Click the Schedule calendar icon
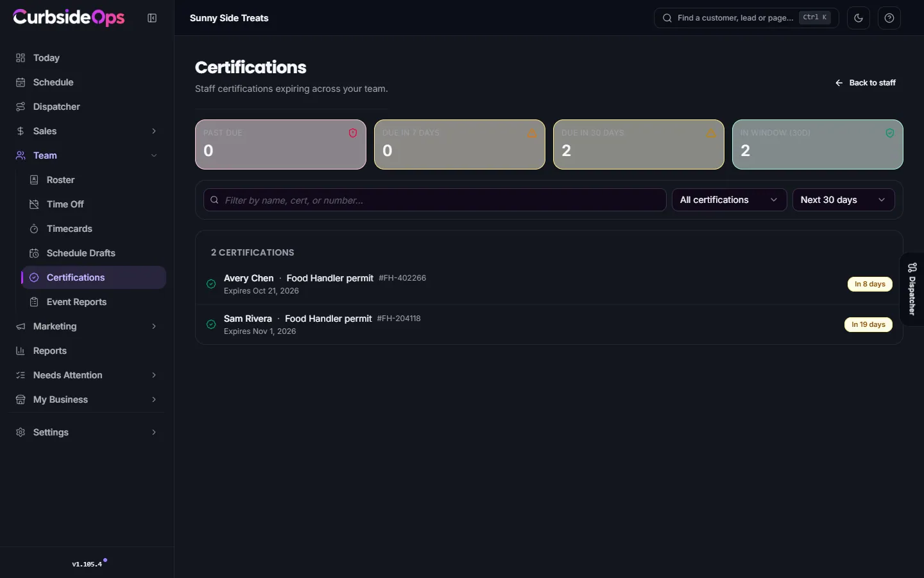 coord(21,82)
